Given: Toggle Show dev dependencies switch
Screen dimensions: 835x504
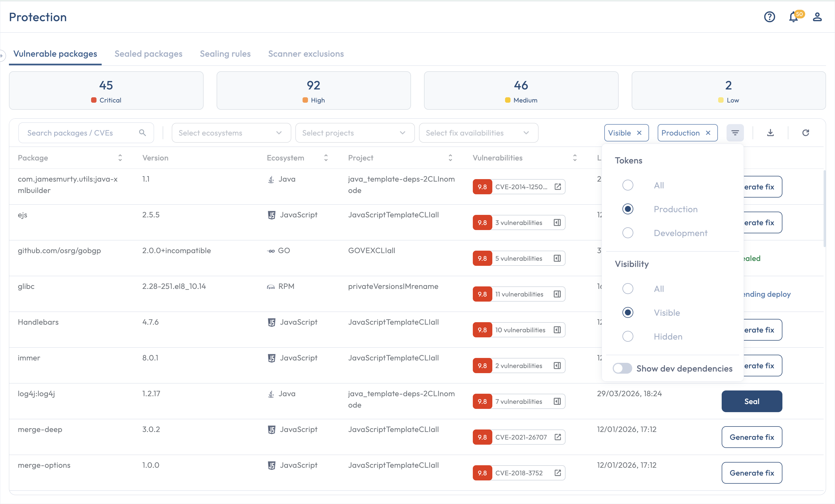Looking at the screenshot, I should point(622,369).
